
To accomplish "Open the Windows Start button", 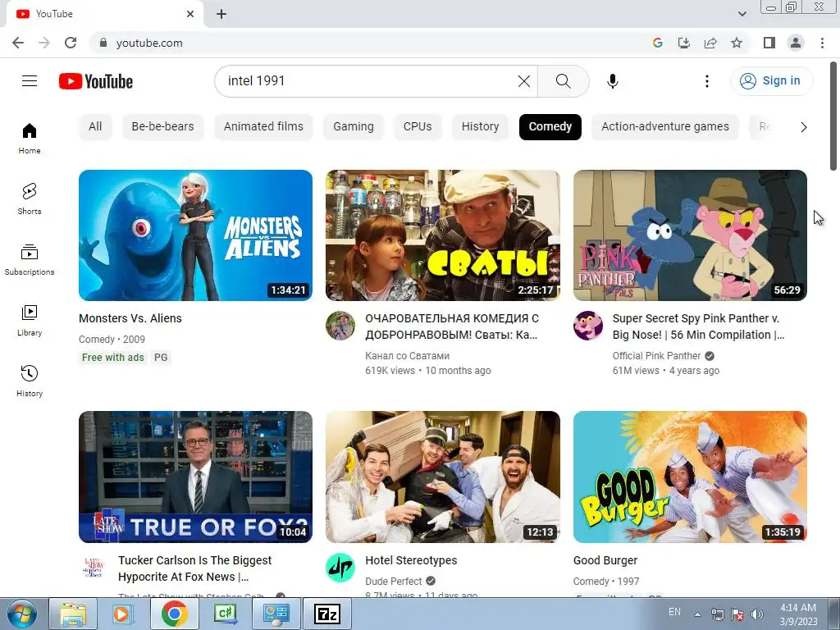I will point(22,614).
